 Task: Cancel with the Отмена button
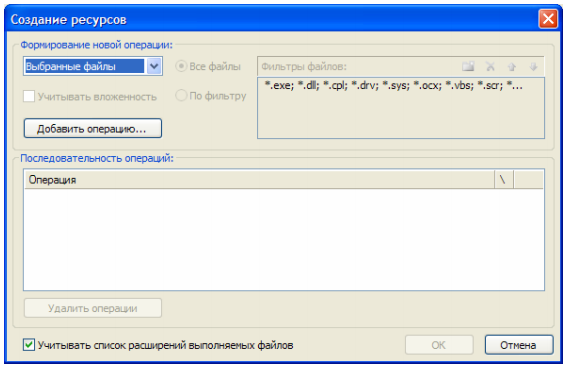coord(519,345)
